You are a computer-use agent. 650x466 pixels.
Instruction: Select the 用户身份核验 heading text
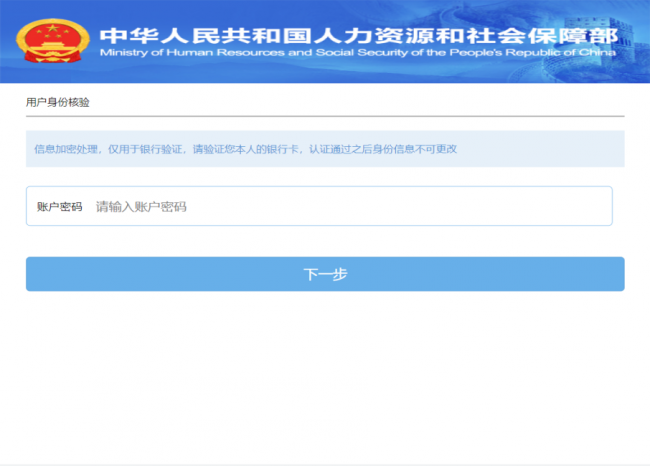click(58, 102)
